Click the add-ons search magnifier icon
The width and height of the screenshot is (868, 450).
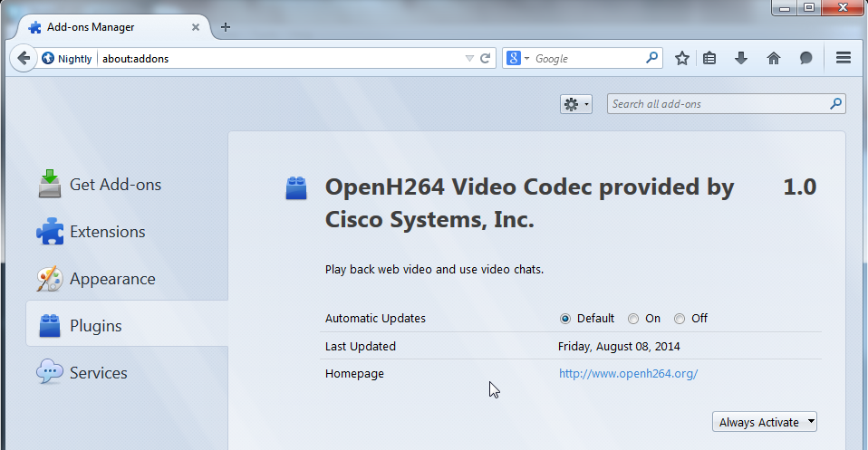click(836, 103)
